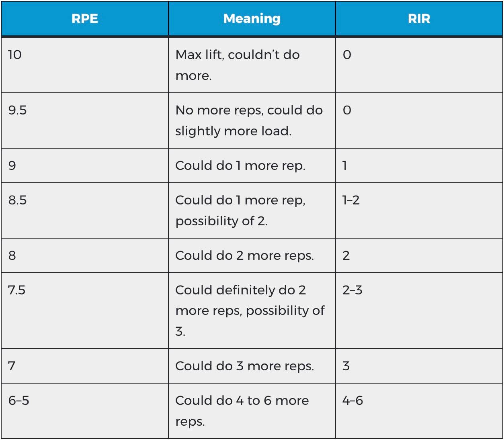Click the Meaning column header
Image resolution: width=504 pixels, height=441 pixels.
tap(252, 19)
